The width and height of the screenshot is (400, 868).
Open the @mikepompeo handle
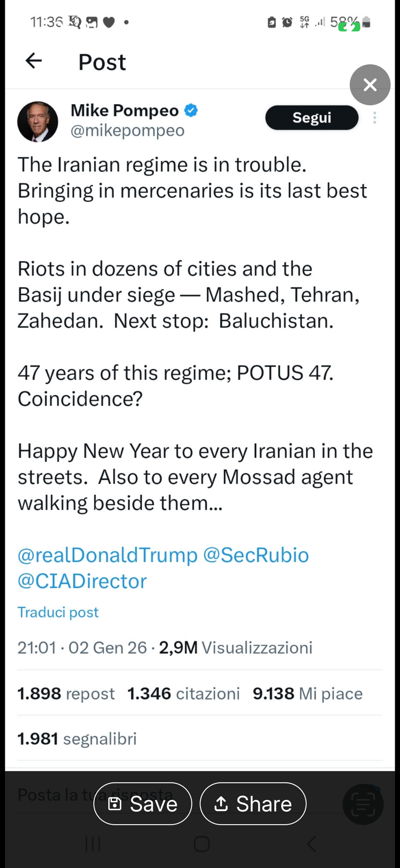[x=128, y=130]
